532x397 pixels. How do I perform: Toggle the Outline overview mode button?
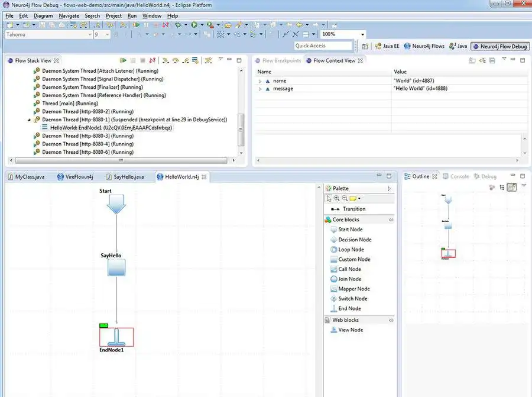click(512, 187)
